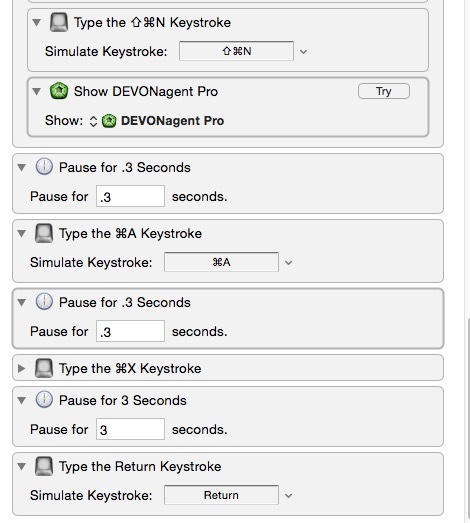
Task: Click the Try button
Action: pos(384,91)
